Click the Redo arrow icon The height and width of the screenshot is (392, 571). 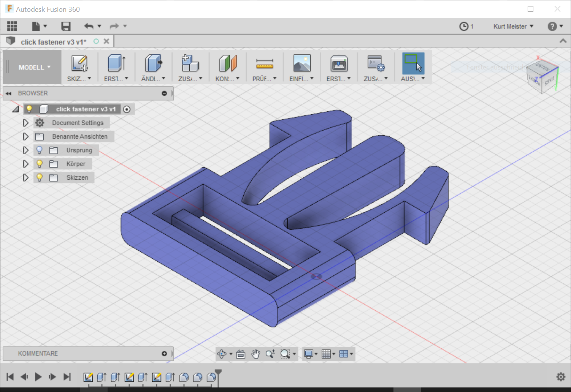click(x=114, y=26)
